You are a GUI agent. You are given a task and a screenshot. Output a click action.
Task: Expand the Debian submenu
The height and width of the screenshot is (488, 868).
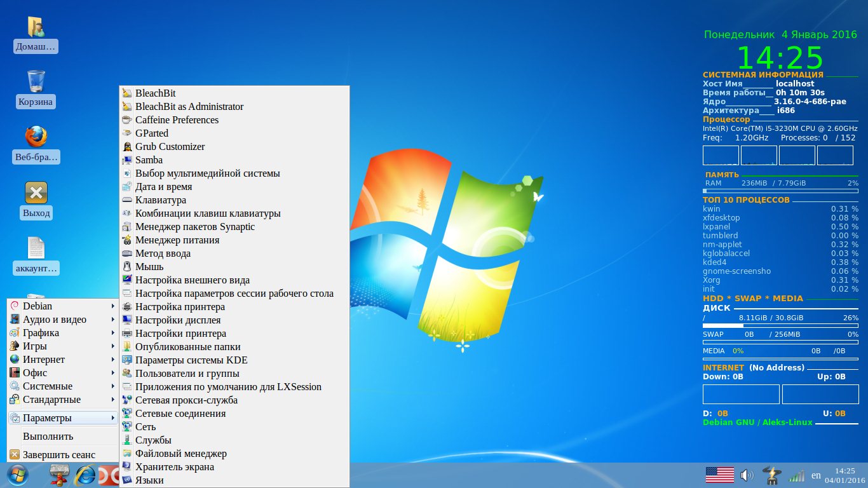(x=62, y=306)
